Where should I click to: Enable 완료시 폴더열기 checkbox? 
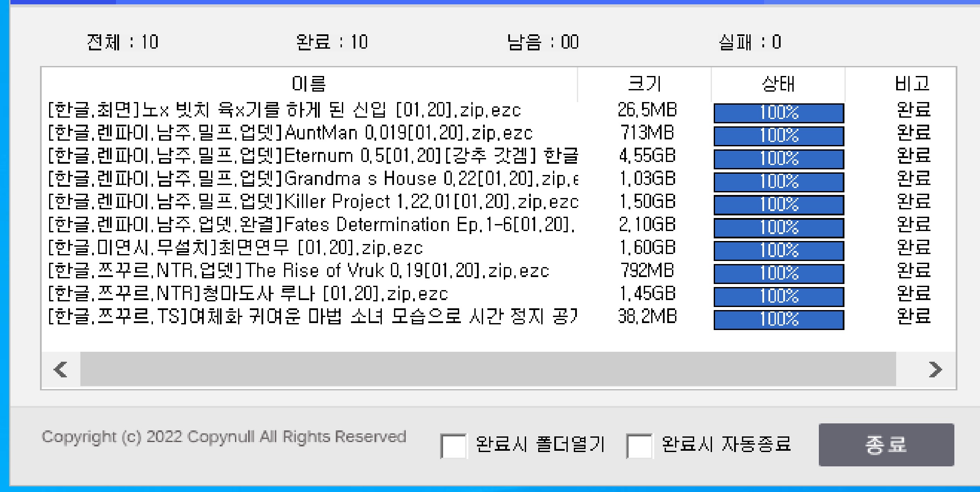pos(453,446)
